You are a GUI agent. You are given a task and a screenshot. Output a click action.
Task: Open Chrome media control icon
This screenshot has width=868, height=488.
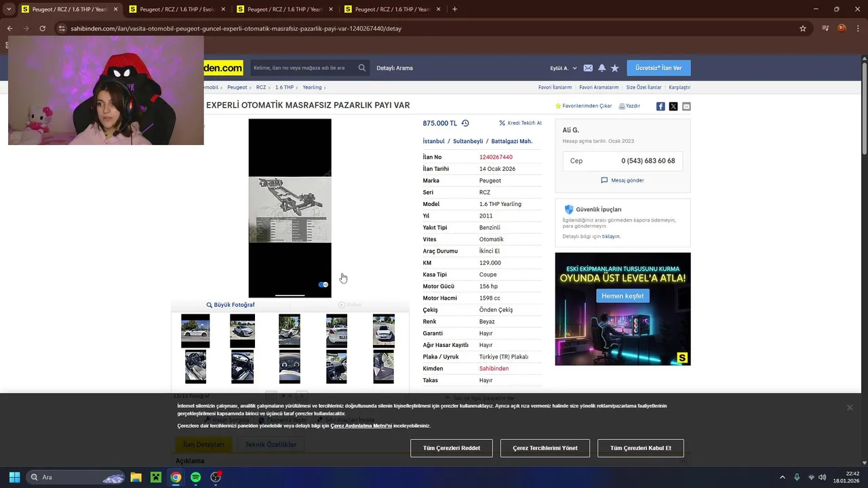click(x=825, y=28)
